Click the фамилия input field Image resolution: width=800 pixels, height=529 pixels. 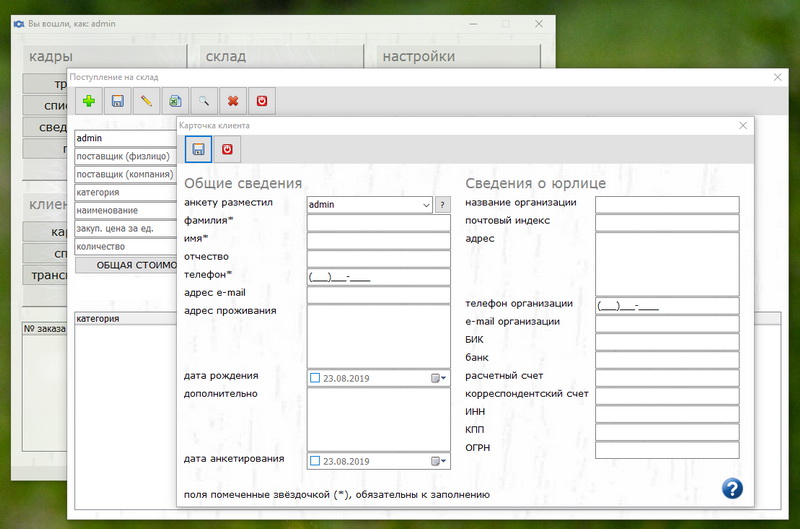pos(379,223)
